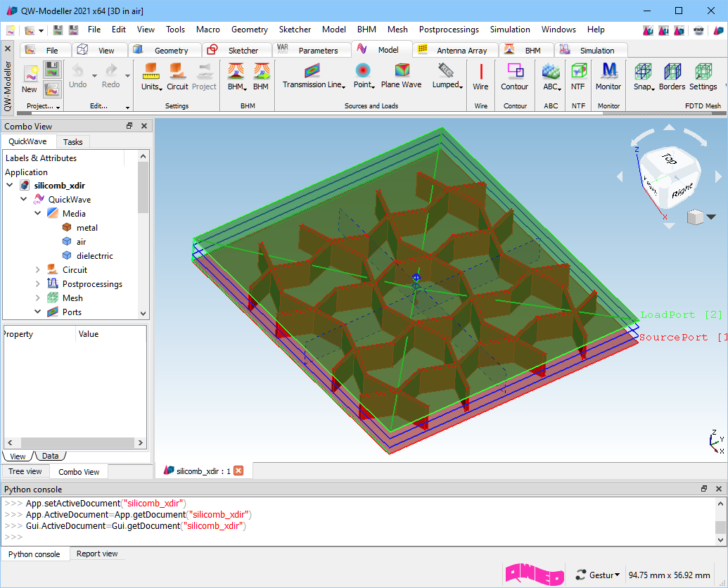Collapse the silicomb_xdir tree node
The width and height of the screenshot is (728, 588).
pyautogui.click(x=10, y=185)
